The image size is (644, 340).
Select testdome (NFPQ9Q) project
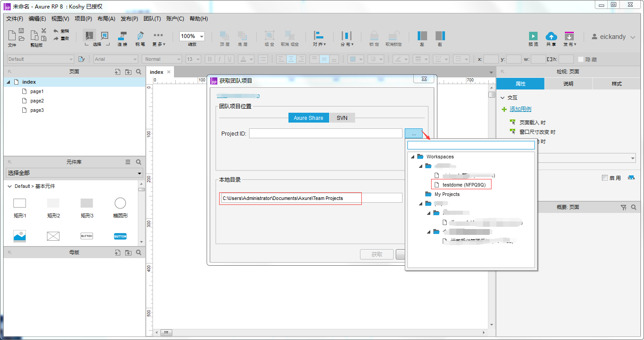[x=464, y=185]
